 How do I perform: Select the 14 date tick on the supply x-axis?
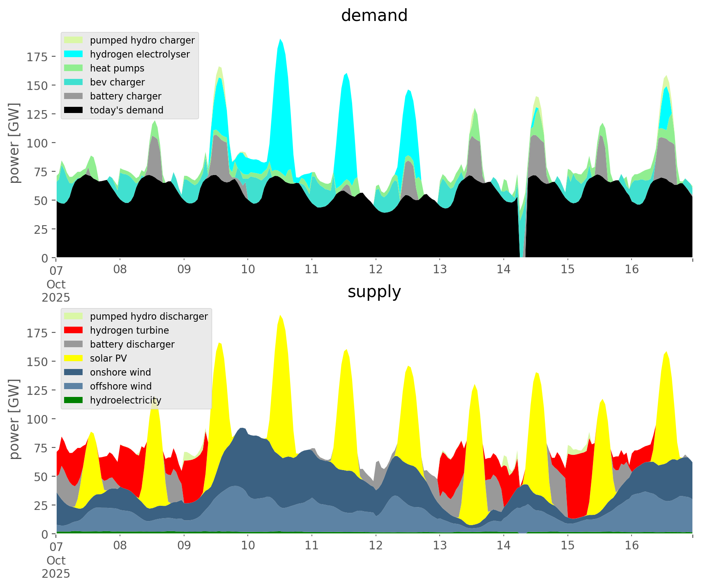point(503,546)
